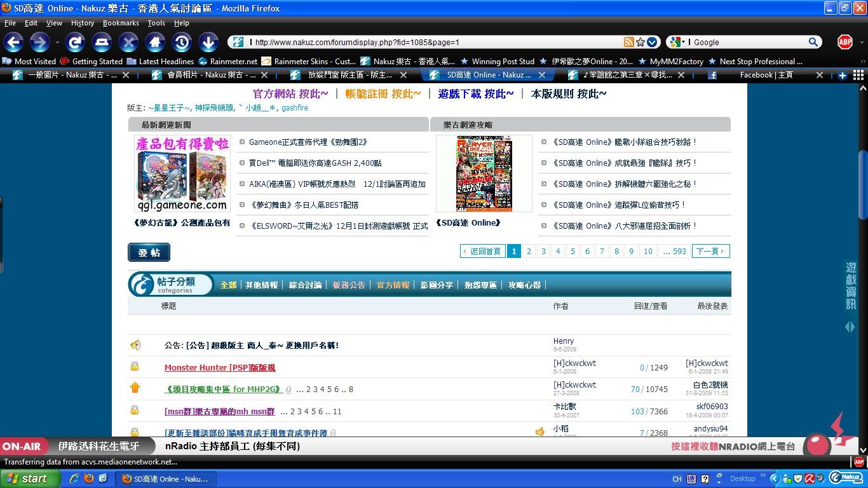Click the qgl.gameone.com product pack thumbnail
The image size is (868, 488).
point(182,173)
